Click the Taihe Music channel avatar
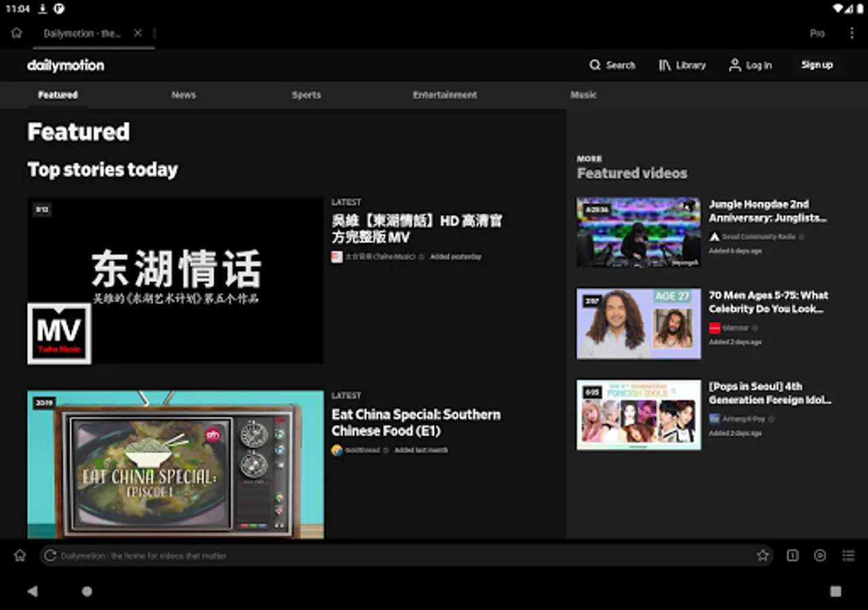The height and width of the screenshot is (610, 868). point(336,257)
